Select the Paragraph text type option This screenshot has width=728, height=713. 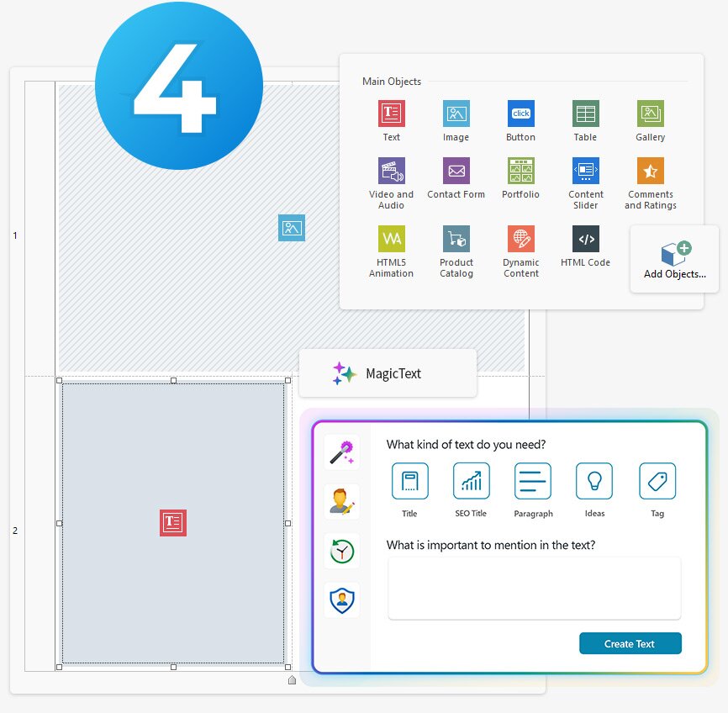click(x=533, y=482)
